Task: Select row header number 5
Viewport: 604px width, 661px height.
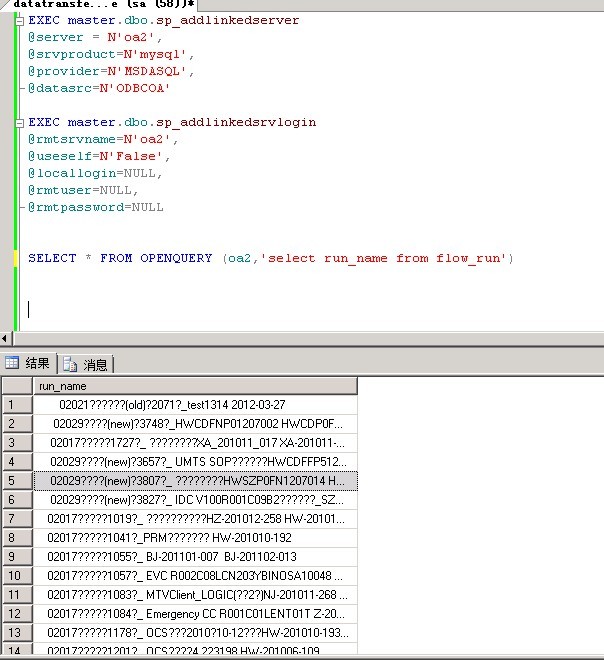Action: pos(16,480)
